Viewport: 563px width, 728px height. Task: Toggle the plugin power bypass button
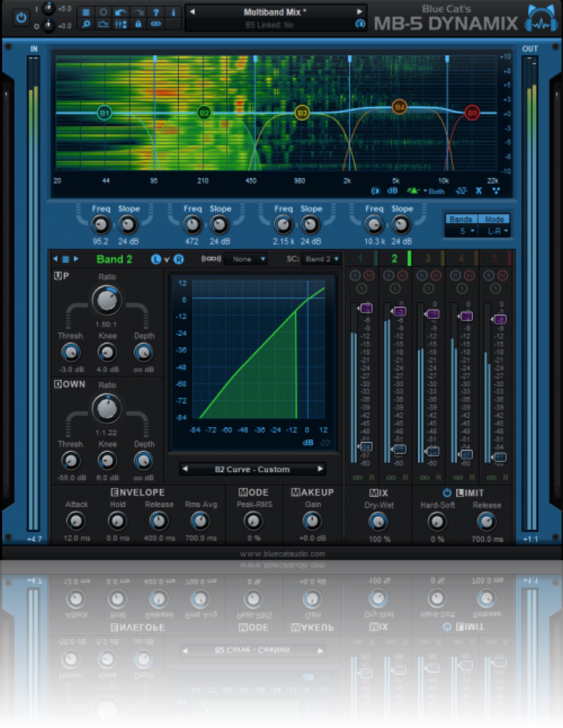[21, 18]
